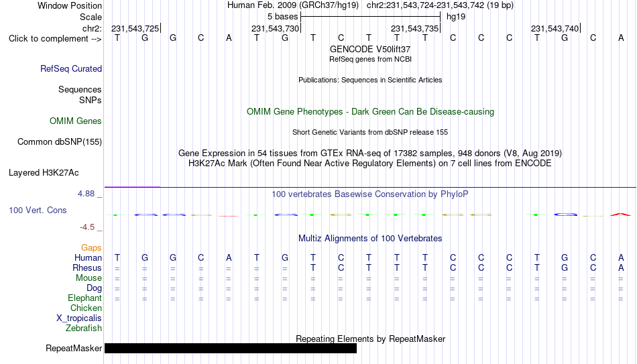Click the 231,543,735 coordinate label
Image resolution: width=637 pixels, height=364 pixels.
[x=415, y=28]
